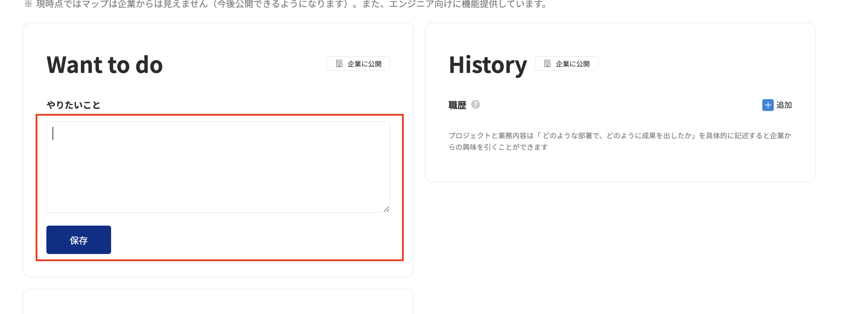Screen dimensions: 868x314
Task: Save the entry with the 保存 button
Action: (78, 240)
